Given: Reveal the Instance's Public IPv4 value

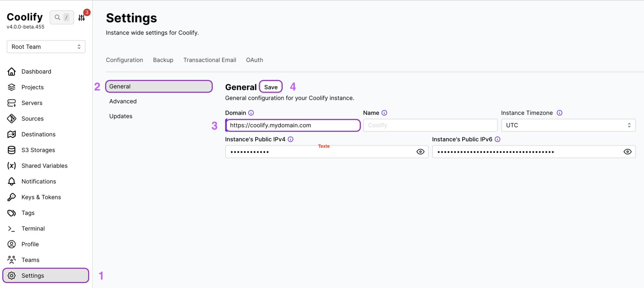Looking at the screenshot, I should [421, 151].
